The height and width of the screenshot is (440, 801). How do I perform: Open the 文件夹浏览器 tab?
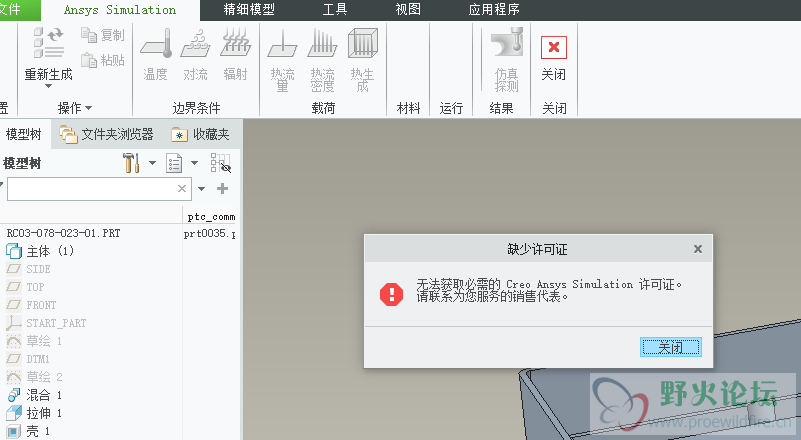pyautogui.click(x=106, y=134)
